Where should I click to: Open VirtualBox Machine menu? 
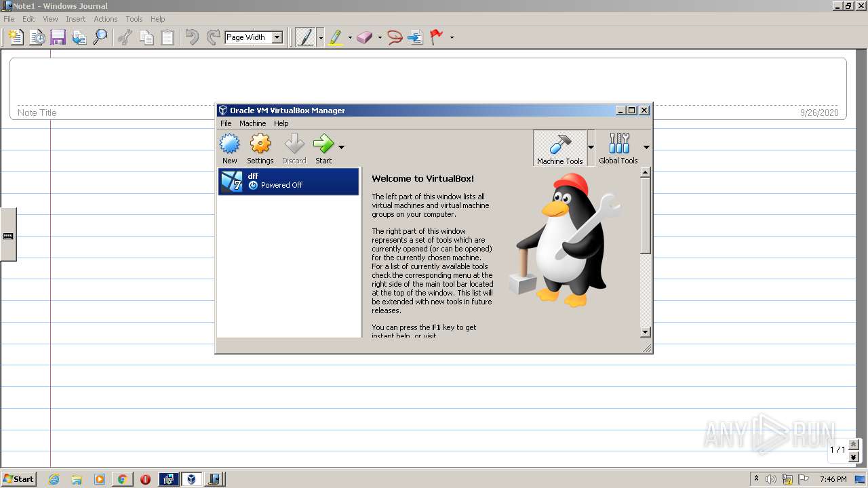tap(252, 123)
